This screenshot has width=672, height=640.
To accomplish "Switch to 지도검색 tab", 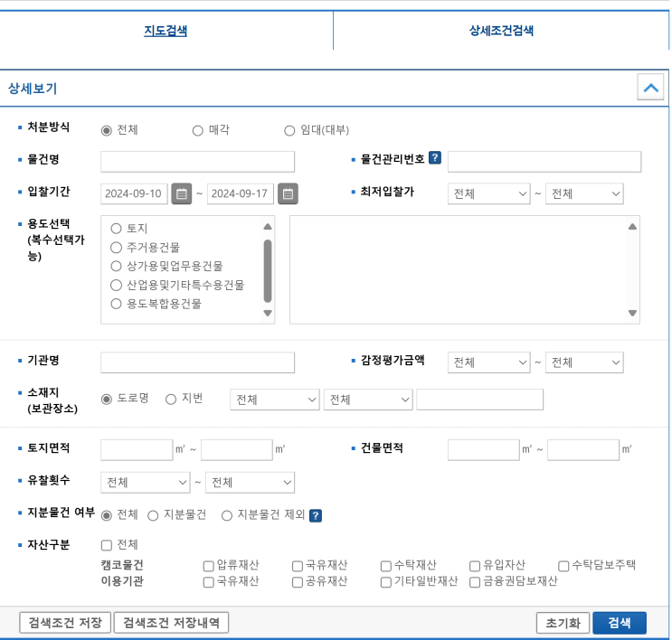I will pyautogui.click(x=166, y=31).
